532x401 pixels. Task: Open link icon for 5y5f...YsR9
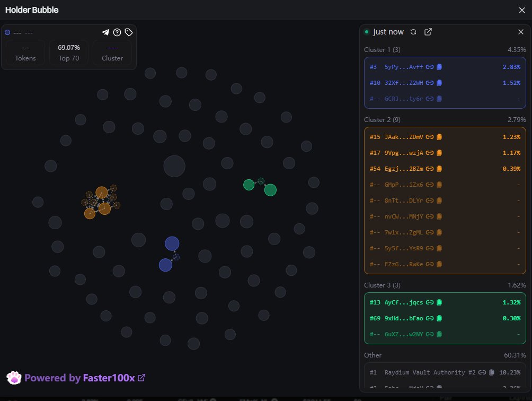[x=430, y=249]
